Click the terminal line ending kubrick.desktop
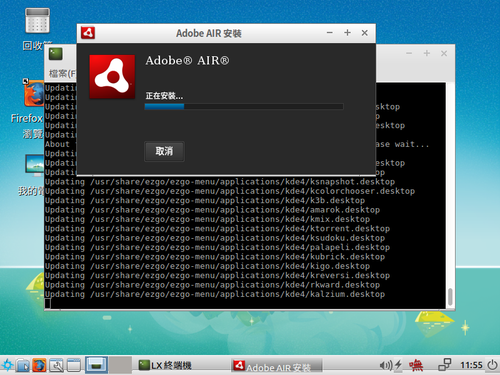500x375 pixels. point(215,257)
